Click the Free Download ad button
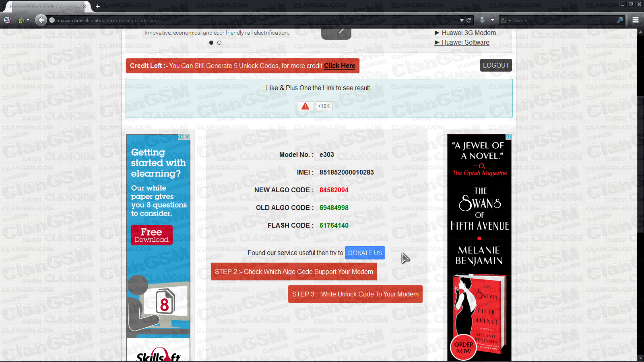The width and height of the screenshot is (644, 362). pyautogui.click(x=152, y=235)
